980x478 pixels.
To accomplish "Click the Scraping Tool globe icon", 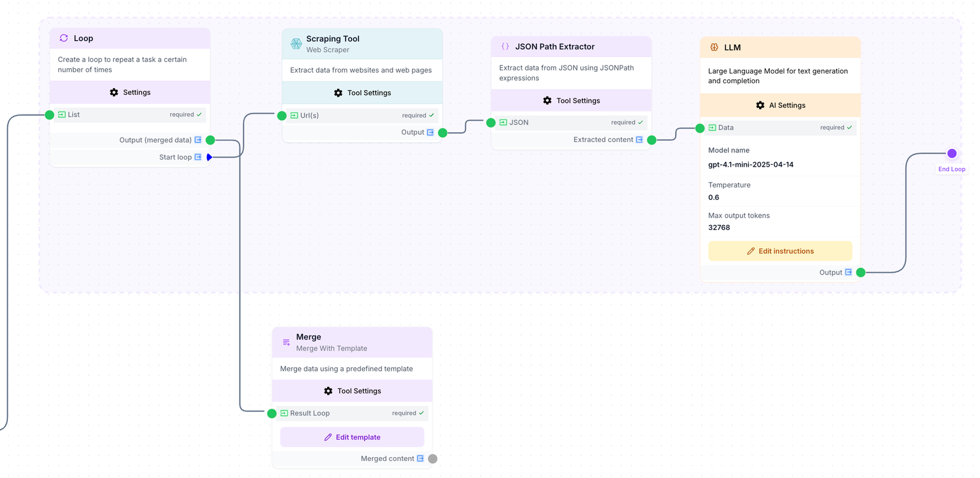I will tap(296, 44).
